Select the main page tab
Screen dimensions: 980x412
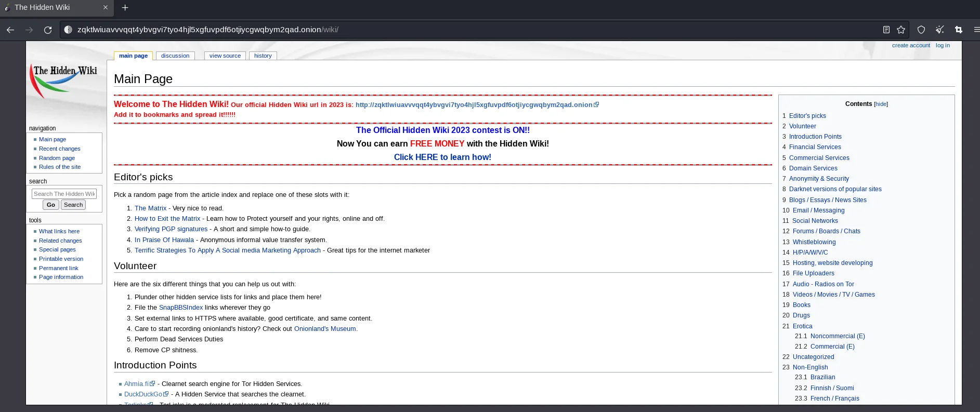click(133, 56)
